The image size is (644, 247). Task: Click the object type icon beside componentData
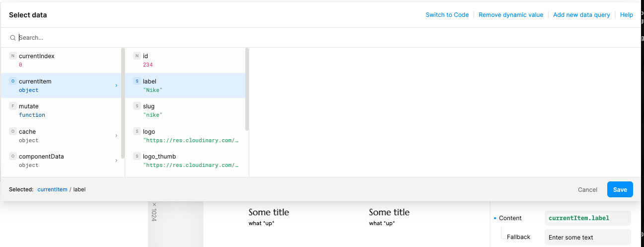13,157
